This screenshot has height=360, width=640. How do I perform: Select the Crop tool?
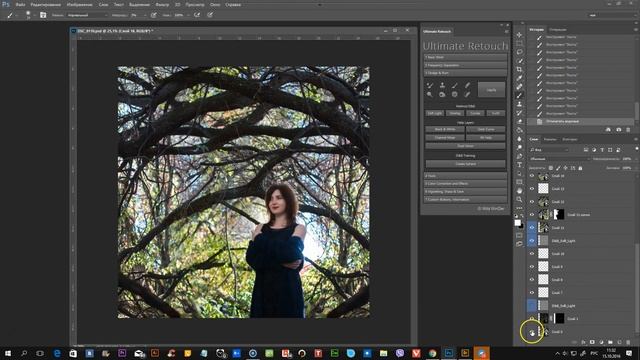[x=519, y=69]
